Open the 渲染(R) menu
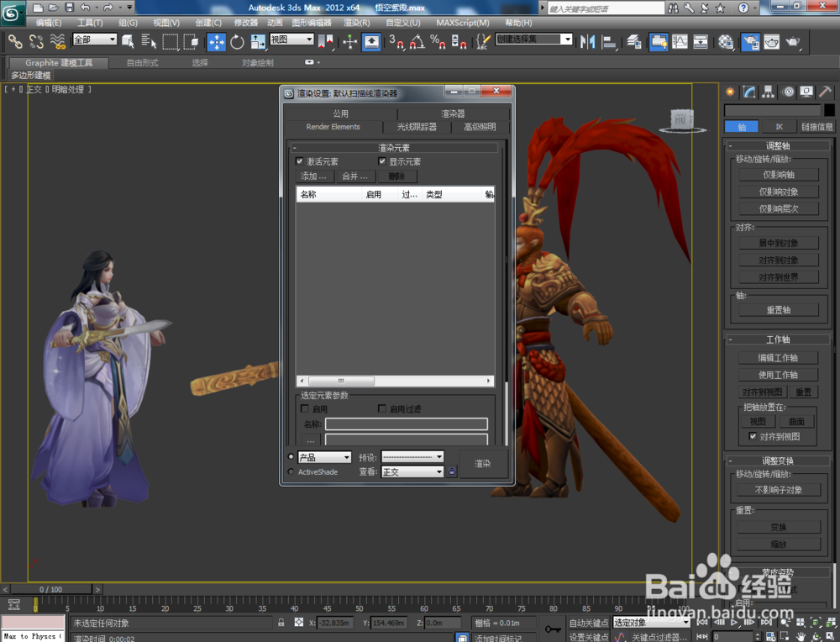The height and width of the screenshot is (642, 840). [x=356, y=23]
